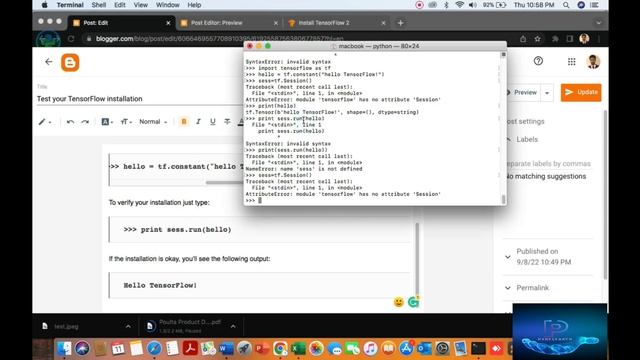Click the post Title field
Screen dimensions: 640x360
pyautogui.click(x=139, y=99)
